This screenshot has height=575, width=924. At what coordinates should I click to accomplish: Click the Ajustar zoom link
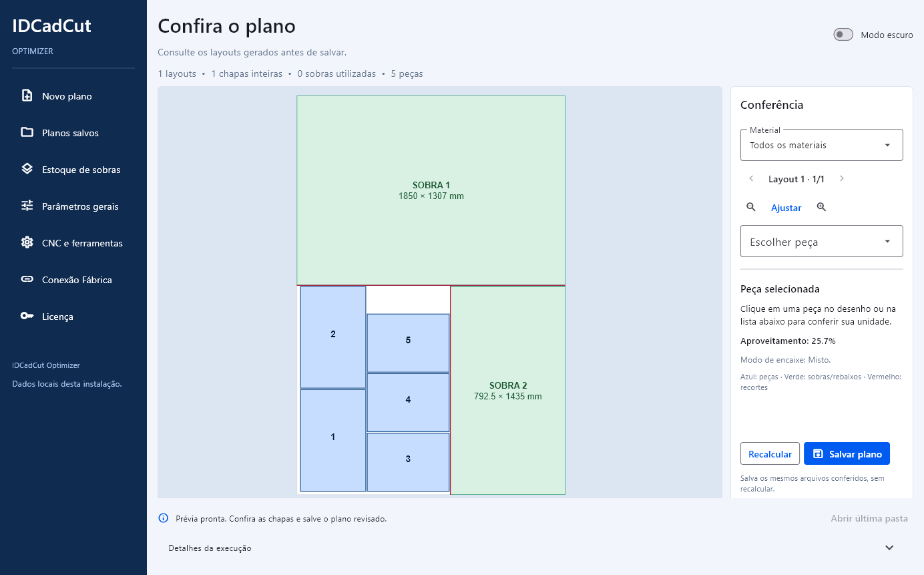point(786,208)
